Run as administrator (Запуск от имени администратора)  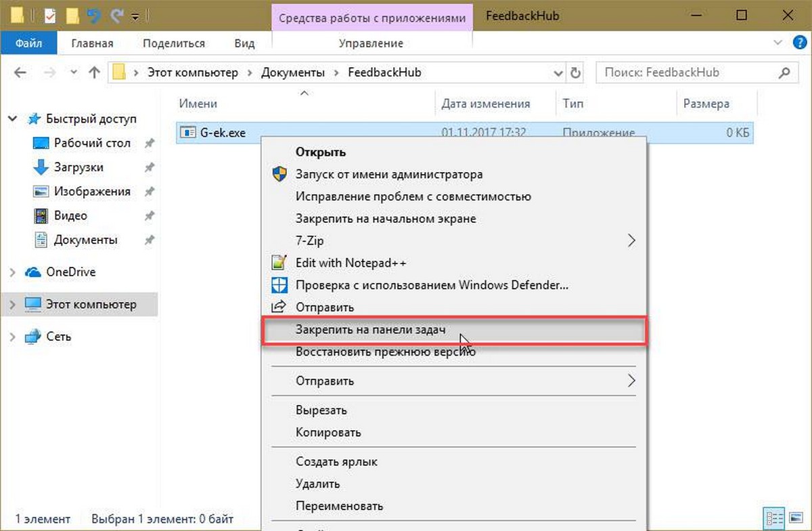pos(388,174)
